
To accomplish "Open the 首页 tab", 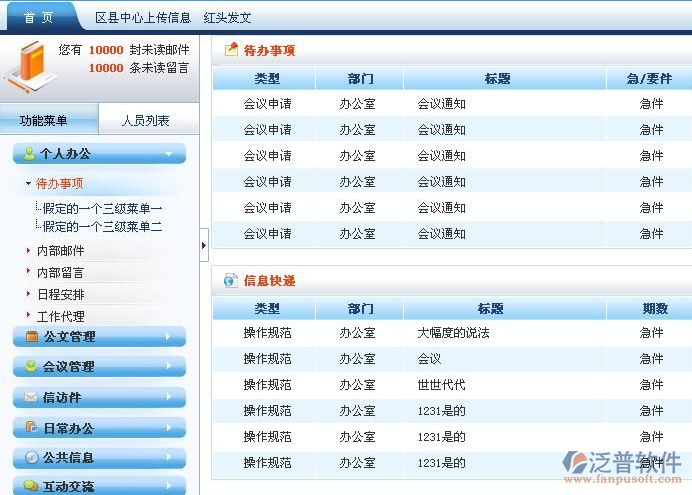I will coord(39,17).
